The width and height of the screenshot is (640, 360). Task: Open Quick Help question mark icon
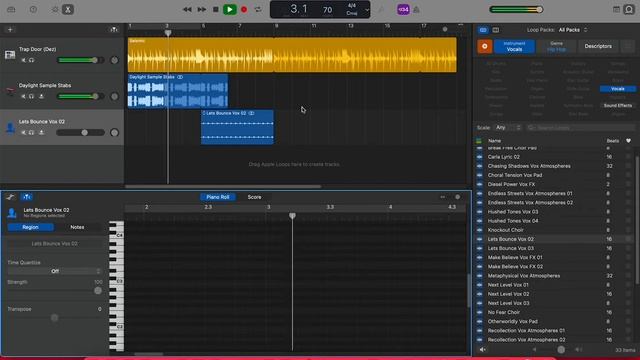(33, 9)
